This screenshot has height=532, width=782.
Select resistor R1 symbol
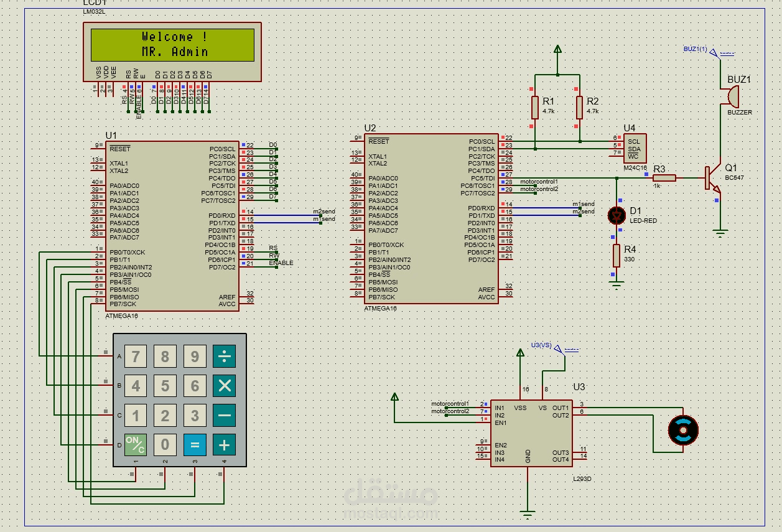[x=534, y=108]
